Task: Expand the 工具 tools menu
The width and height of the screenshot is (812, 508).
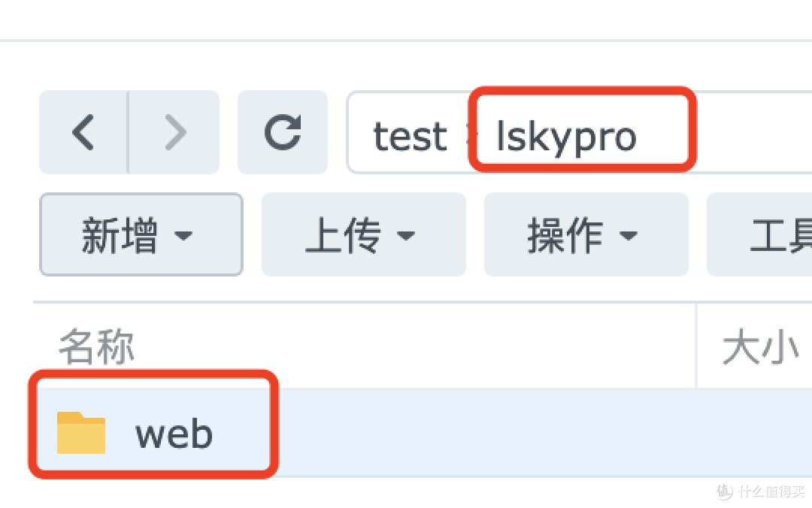Action: pyautogui.click(x=782, y=234)
